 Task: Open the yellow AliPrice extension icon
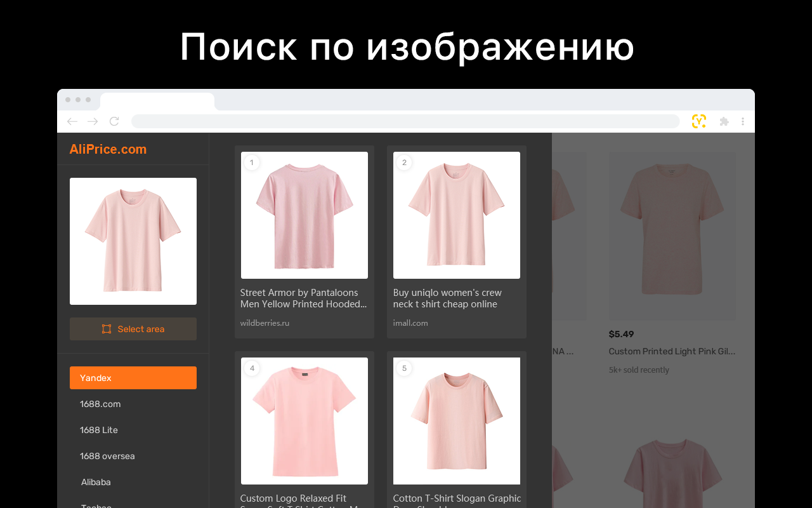699,121
